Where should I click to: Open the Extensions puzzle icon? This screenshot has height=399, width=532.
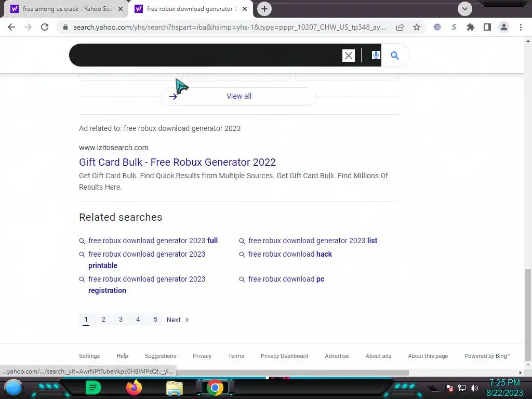471,27
